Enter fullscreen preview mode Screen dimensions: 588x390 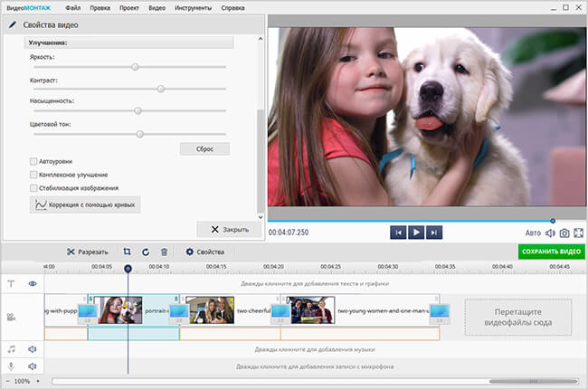pos(579,233)
